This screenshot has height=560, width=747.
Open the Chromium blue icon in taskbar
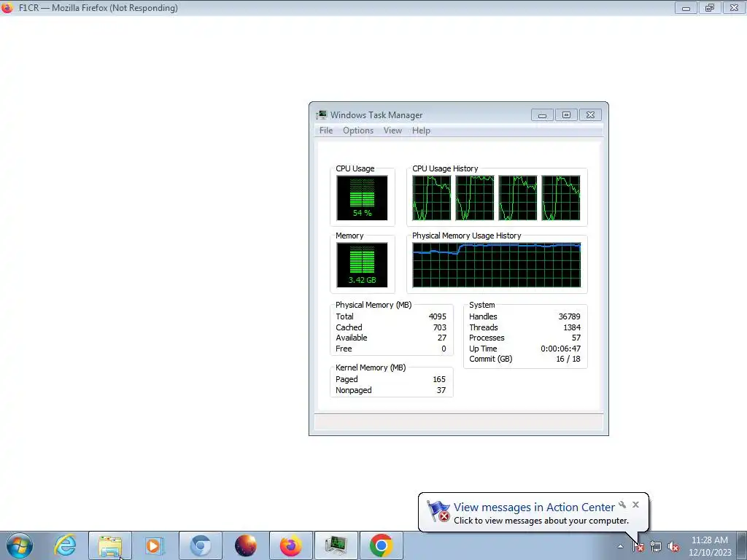tap(201, 545)
